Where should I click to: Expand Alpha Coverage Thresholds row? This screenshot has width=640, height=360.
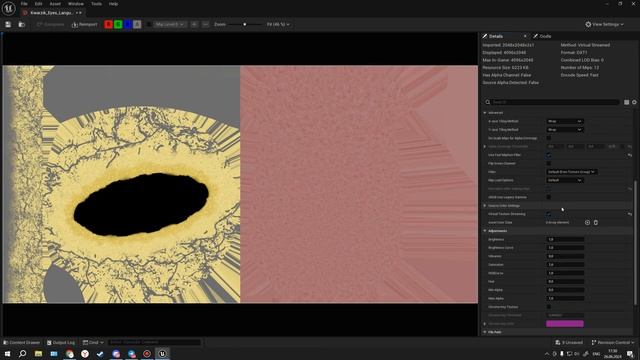coord(485,147)
